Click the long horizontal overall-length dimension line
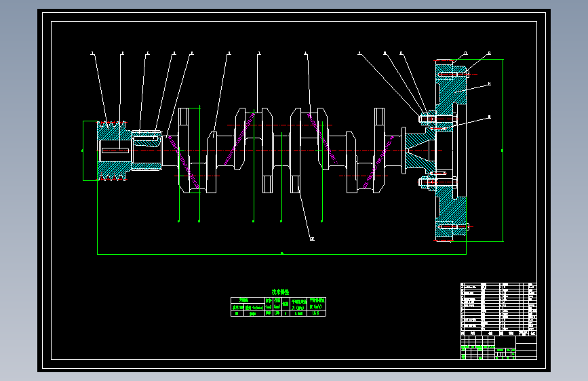This screenshot has height=381, width=588. (x=281, y=254)
